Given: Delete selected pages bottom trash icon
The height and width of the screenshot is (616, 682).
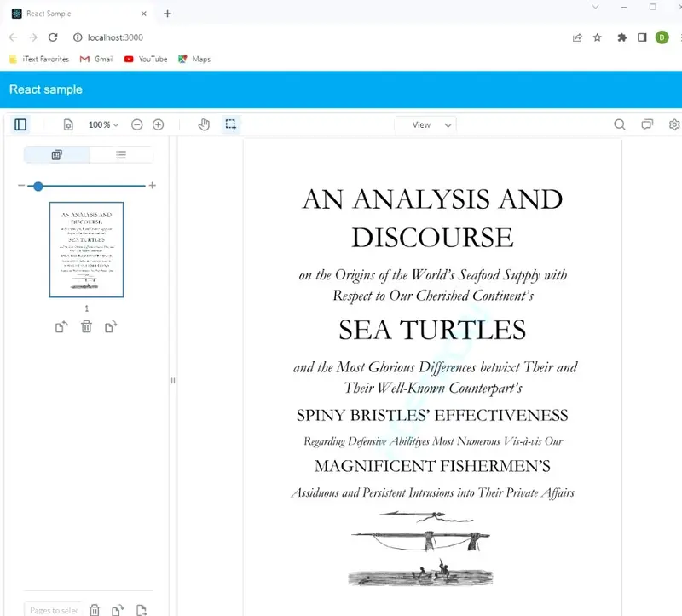Looking at the screenshot, I should [95, 610].
